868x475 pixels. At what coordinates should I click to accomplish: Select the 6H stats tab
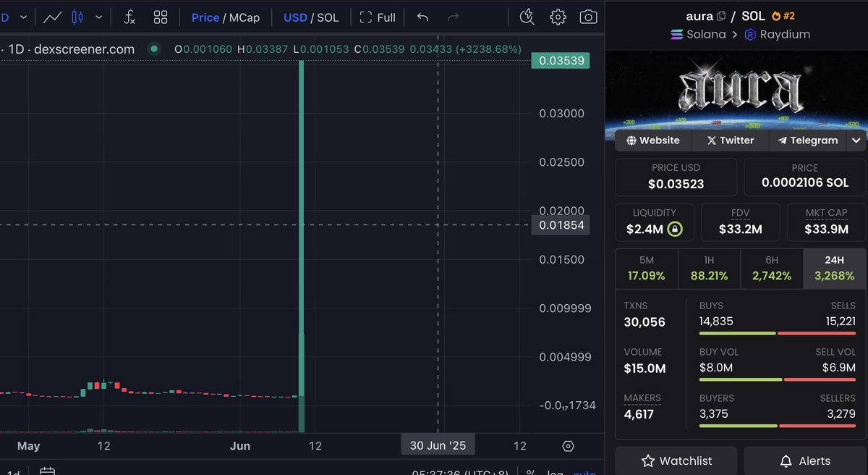pyautogui.click(x=772, y=268)
